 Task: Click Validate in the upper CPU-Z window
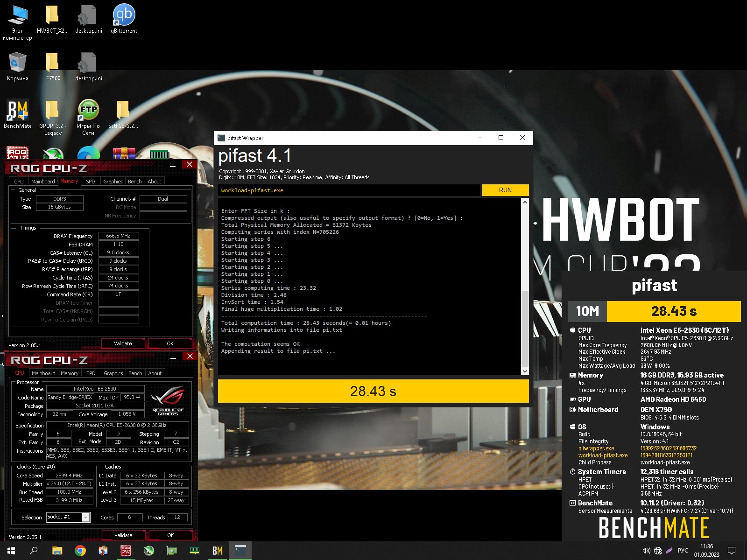click(123, 343)
